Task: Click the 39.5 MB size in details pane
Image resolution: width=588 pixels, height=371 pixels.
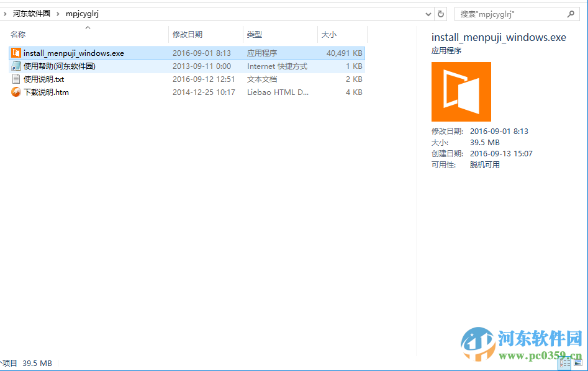Action: pyautogui.click(x=485, y=143)
